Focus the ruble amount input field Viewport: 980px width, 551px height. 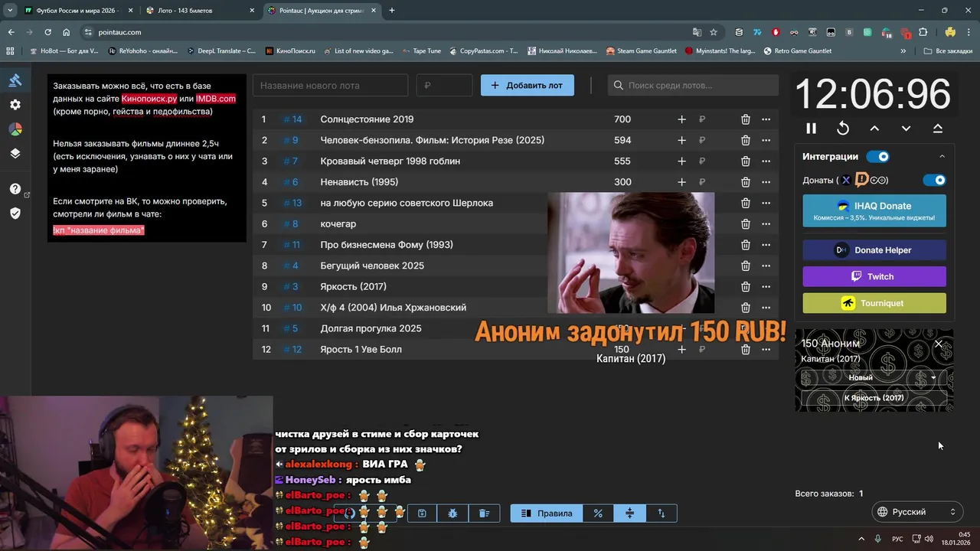(x=444, y=85)
